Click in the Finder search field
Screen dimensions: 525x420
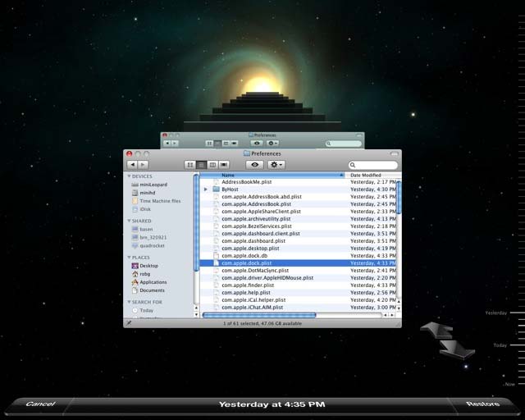tap(373, 165)
